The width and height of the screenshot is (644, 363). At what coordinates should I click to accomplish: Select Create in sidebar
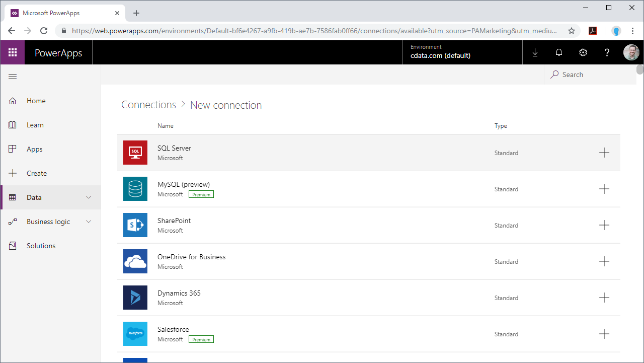tap(51, 173)
